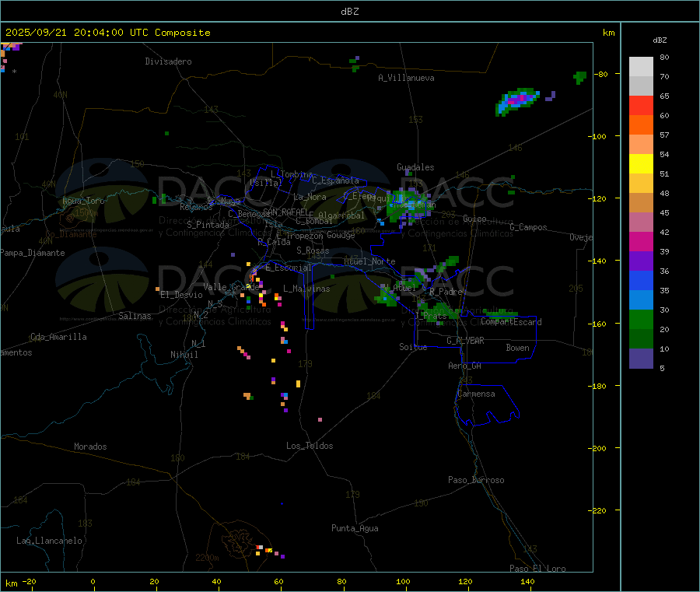Click the 'SAN_RAFAEL' map label
This screenshot has height=592, width=700.
285,212
